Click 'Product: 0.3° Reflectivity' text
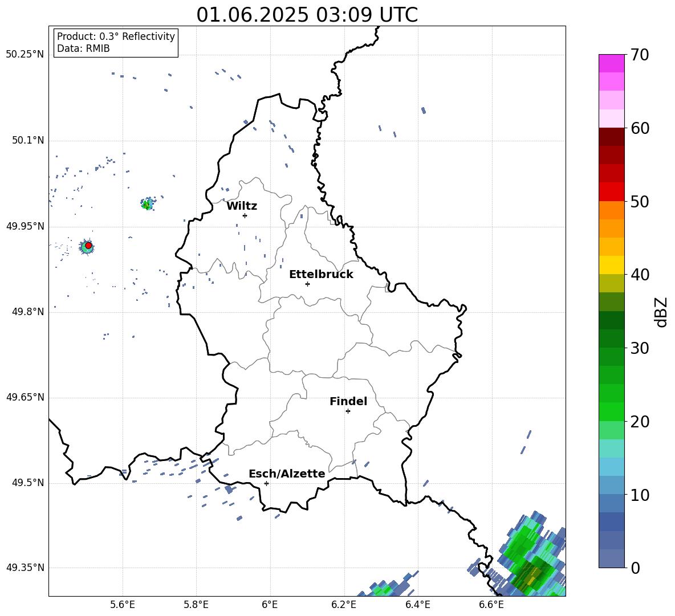This screenshot has height=616, width=675. point(116,36)
